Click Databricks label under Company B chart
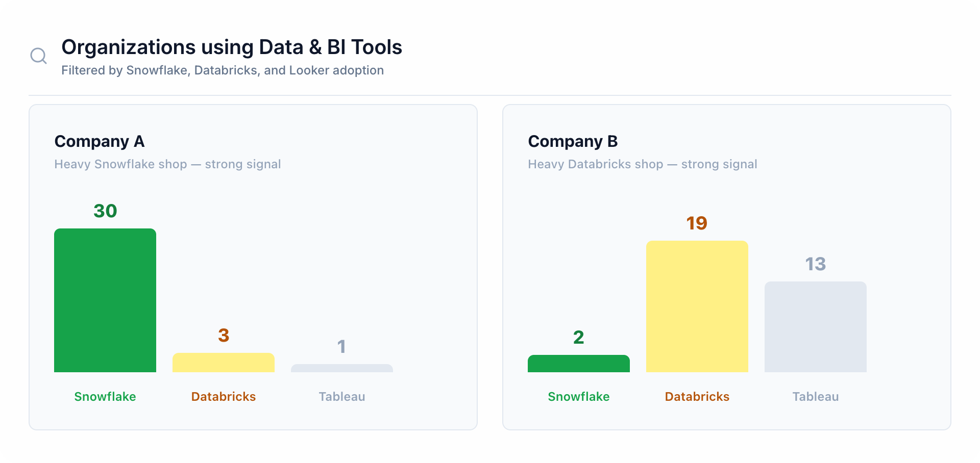Viewport: 980px width, 463px height. pos(697,397)
